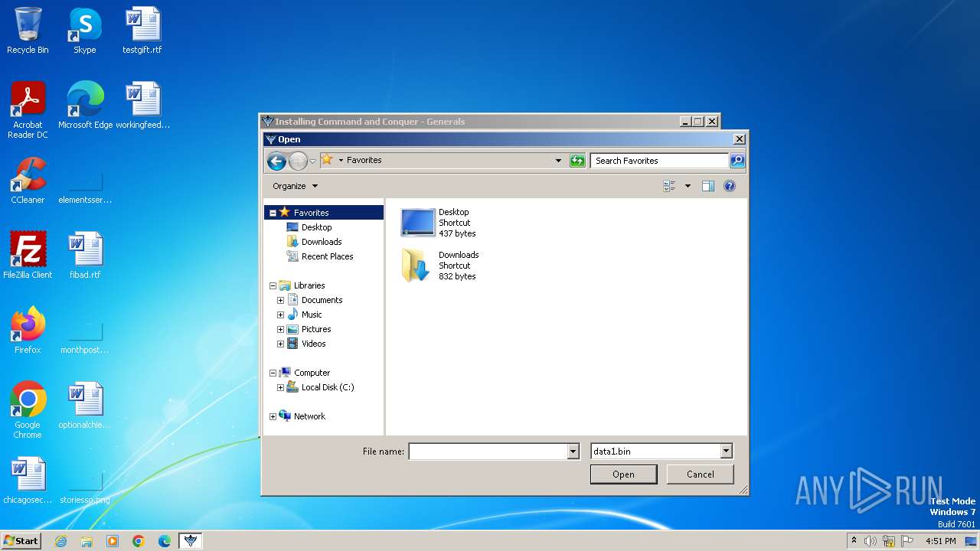Change view with the views icon
980x551 pixels.
(x=669, y=186)
